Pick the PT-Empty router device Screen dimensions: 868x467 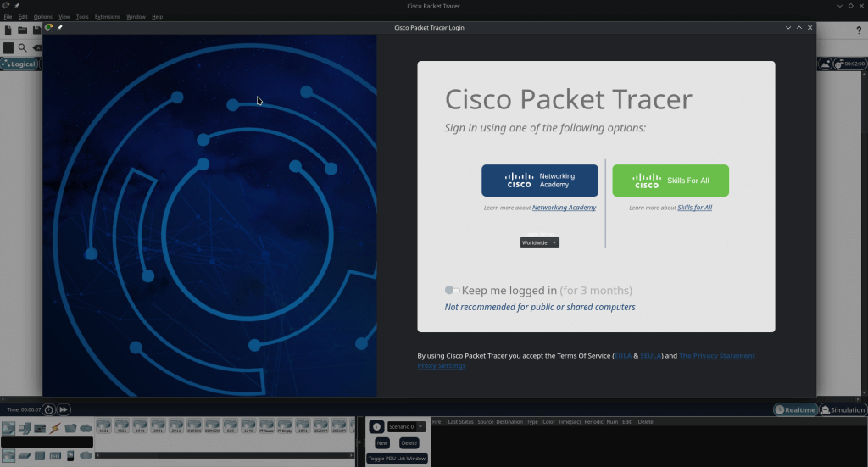click(x=285, y=426)
